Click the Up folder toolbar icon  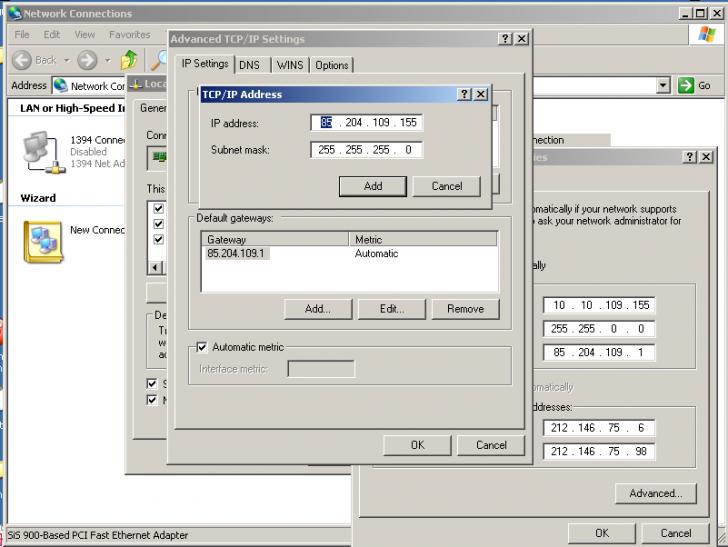coord(129,60)
